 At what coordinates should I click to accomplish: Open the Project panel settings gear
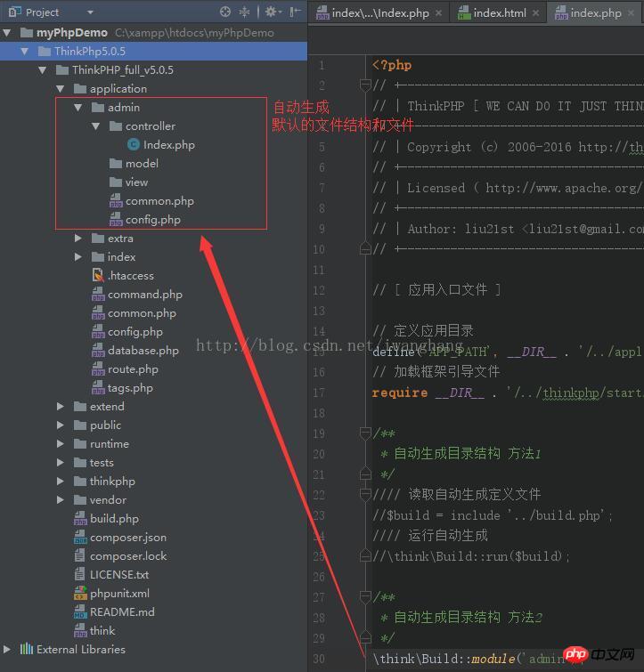(273, 12)
